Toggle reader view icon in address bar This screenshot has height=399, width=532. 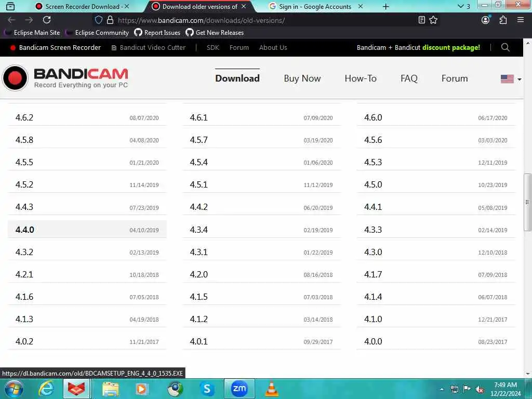pyautogui.click(x=422, y=20)
